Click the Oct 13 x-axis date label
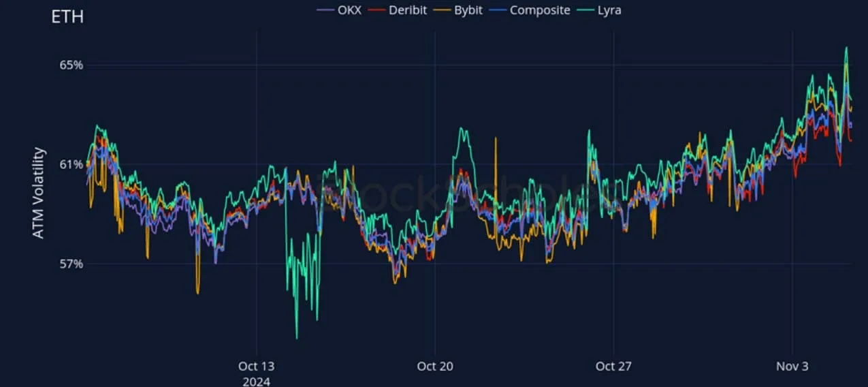Image resolution: width=868 pixels, height=387 pixels. pos(256,367)
